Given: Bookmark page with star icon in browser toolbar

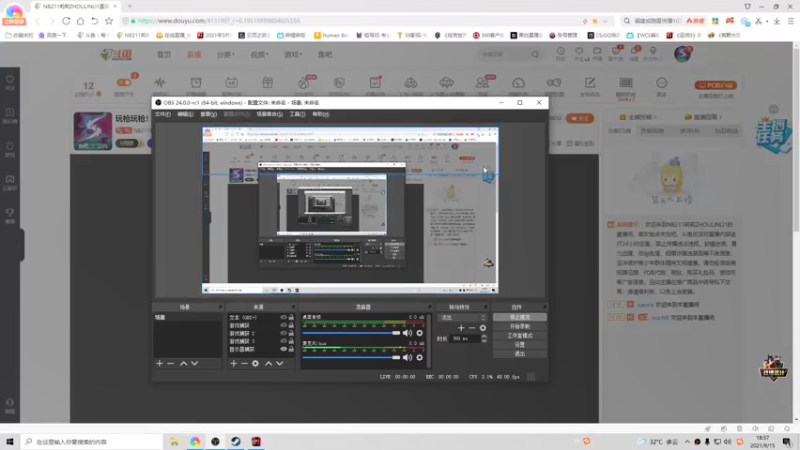Looking at the screenshot, I should 109,21.
